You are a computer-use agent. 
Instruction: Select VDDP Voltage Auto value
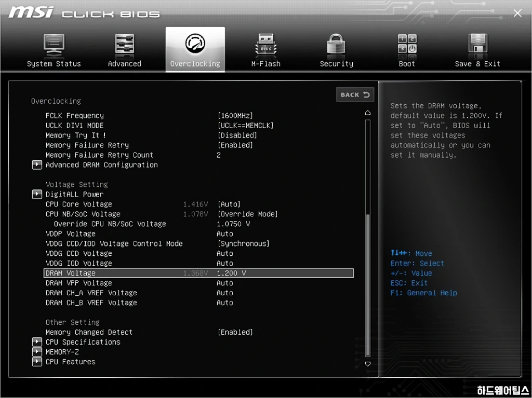[x=225, y=234]
